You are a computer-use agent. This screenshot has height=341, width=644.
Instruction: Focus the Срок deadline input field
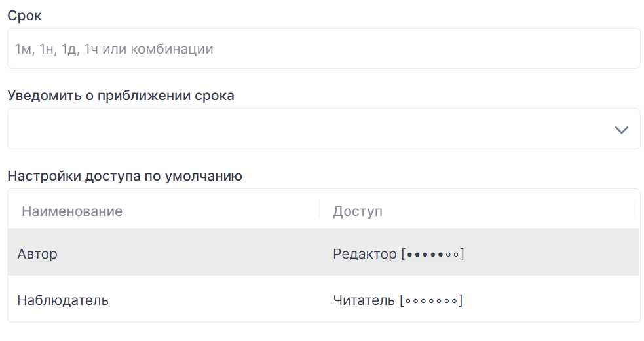323,48
